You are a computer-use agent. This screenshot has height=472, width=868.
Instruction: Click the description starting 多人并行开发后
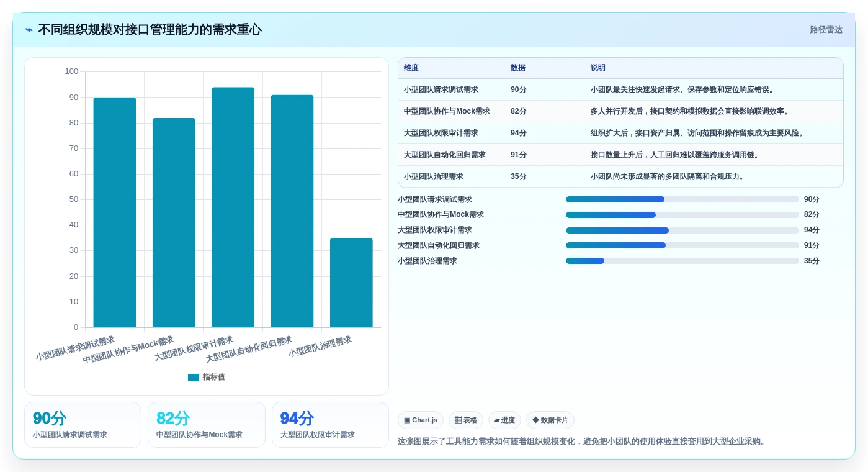pyautogui.click(x=692, y=111)
